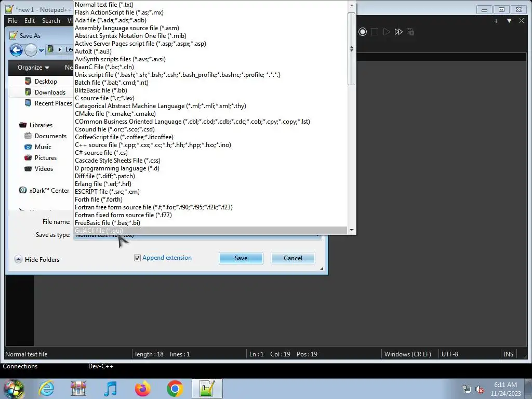Choose C# source file type

click(210, 153)
